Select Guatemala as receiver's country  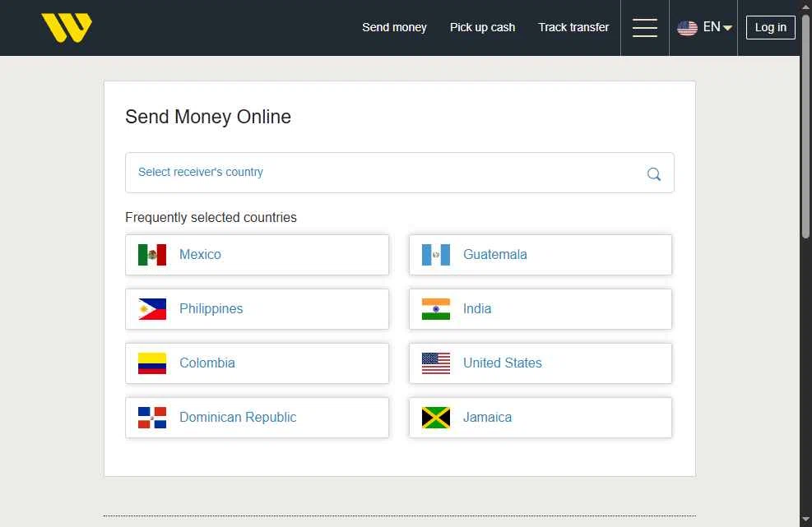(541, 255)
